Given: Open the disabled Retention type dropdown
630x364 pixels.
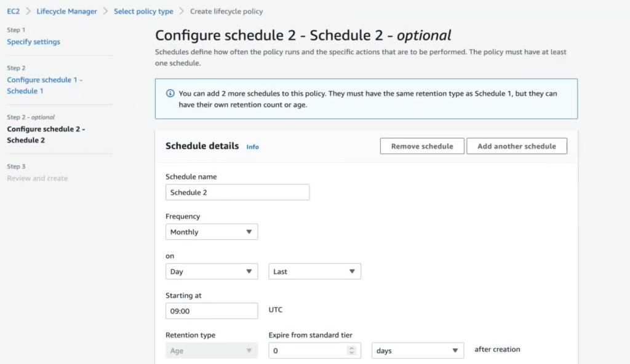Looking at the screenshot, I should (211, 350).
